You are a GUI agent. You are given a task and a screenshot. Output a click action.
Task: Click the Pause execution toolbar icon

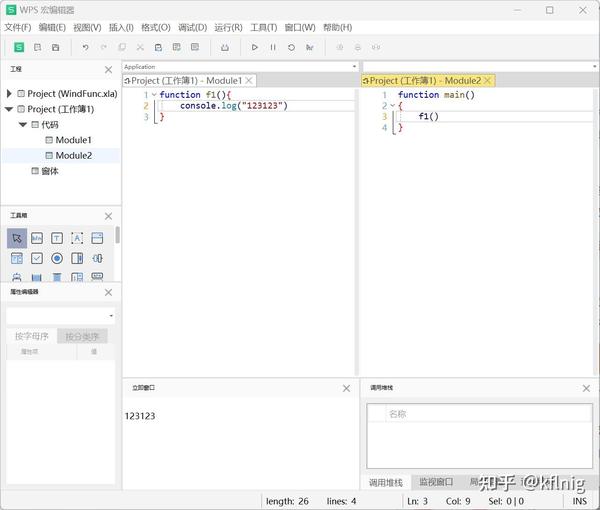click(x=273, y=47)
